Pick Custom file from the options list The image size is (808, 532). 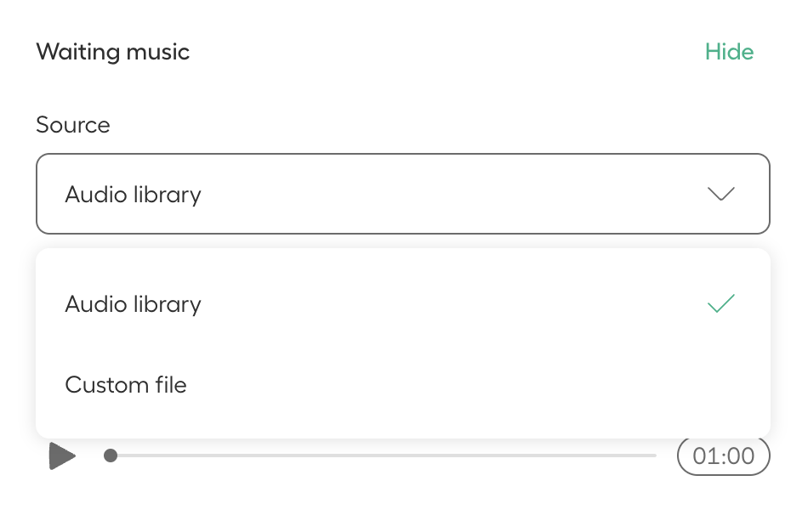point(403,385)
